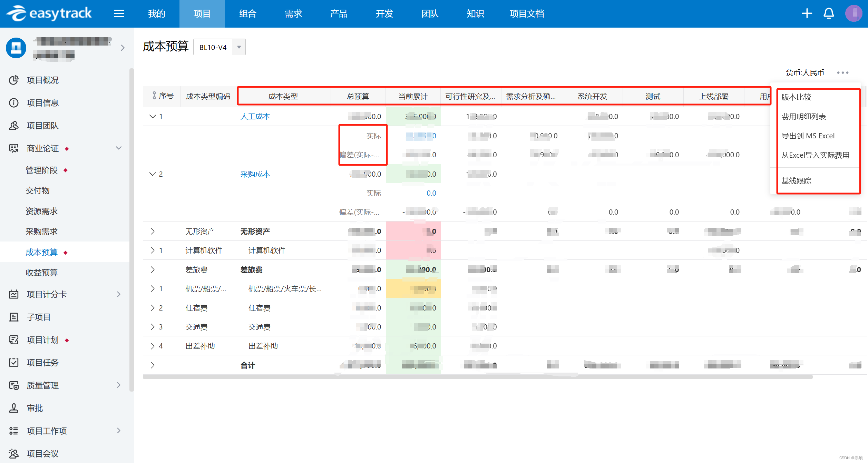Open the 需求 top navigation tab
Screen dimensions: 868x463
(293, 14)
